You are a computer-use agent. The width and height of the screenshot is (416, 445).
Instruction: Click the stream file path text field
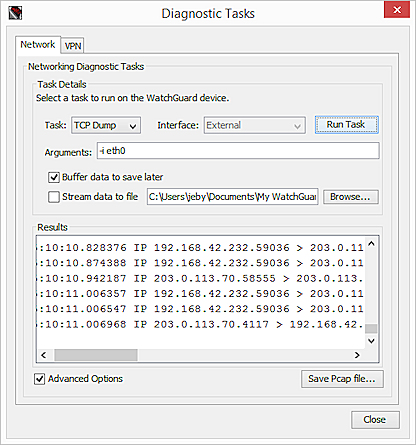pyautogui.click(x=233, y=197)
